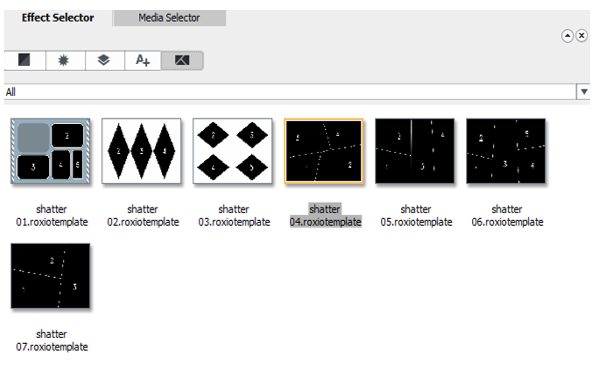This screenshot has width=598, height=365.
Task: Expand the All category dropdown arrow
Action: pos(584,92)
